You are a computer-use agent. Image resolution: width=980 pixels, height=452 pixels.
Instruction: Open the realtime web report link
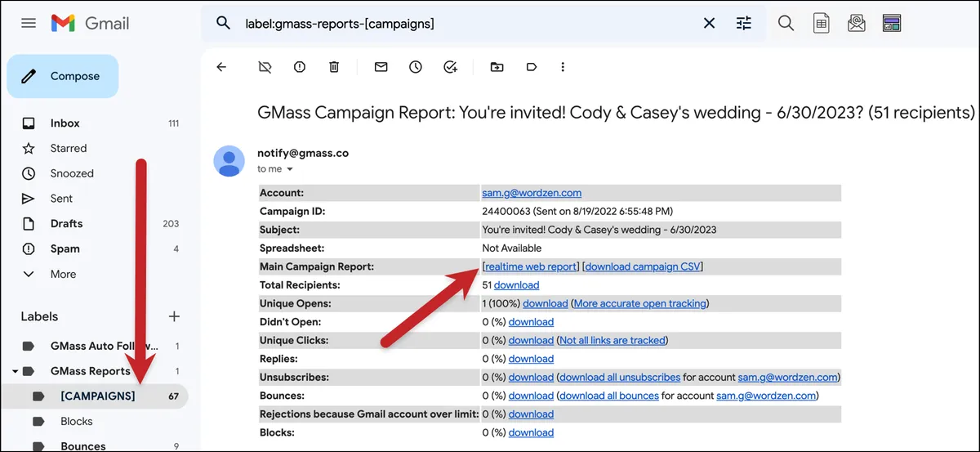(x=531, y=266)
